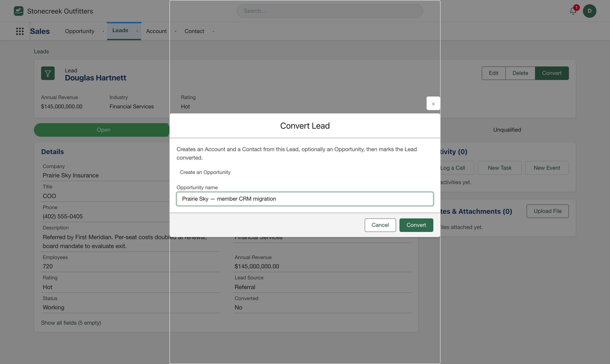
Task: Switch to the Leads tab
Action: pyautogui.click(x=120, y=30)
